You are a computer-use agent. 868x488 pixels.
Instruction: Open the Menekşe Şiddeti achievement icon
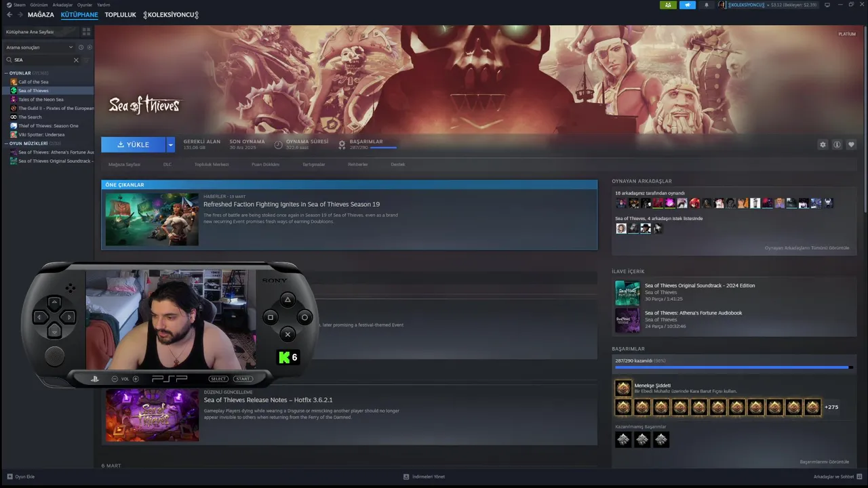(623, 388)
